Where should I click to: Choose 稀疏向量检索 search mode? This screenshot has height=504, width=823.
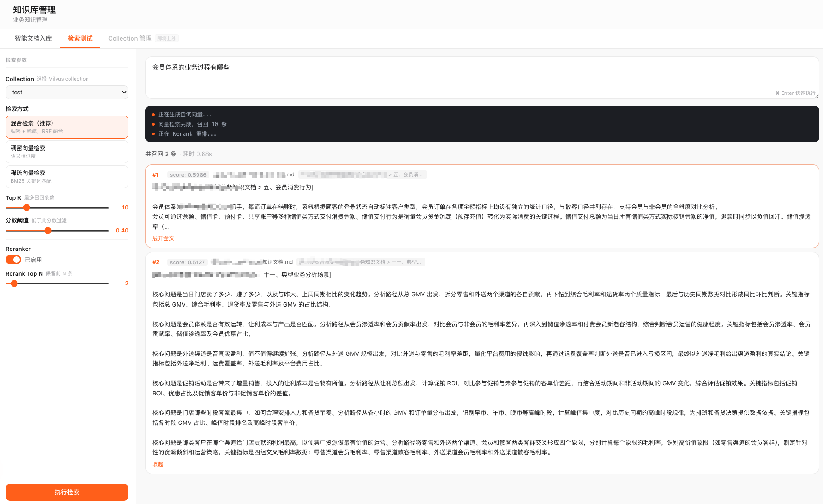coord(67,177)
